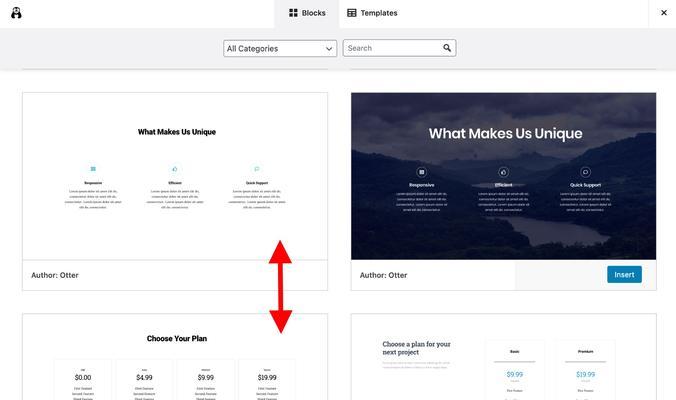Click the Efficient icon in the white preview
Image resolution: width=676 pixels, height=400 pixels.
pyautogui.click(x=175, y=169)
